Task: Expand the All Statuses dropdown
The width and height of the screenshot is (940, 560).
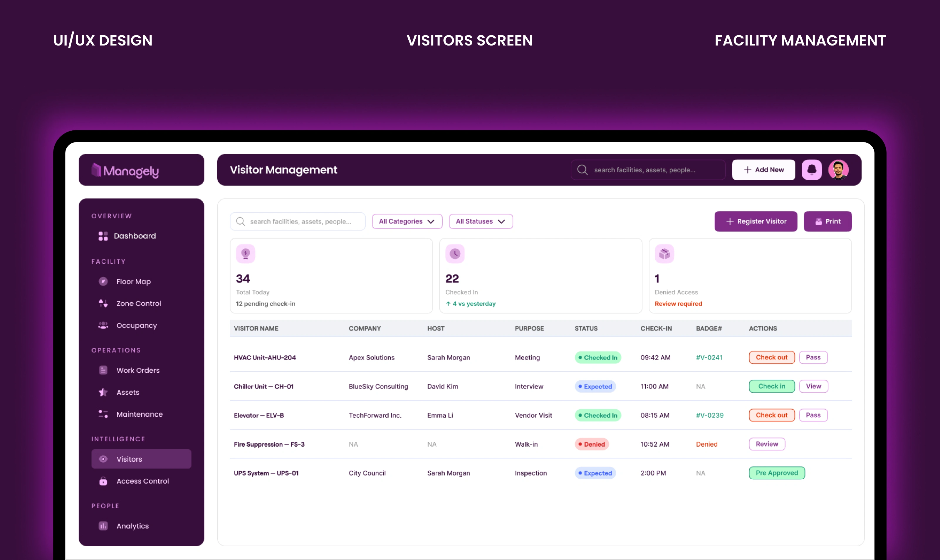Action: (x=481, y=221)
